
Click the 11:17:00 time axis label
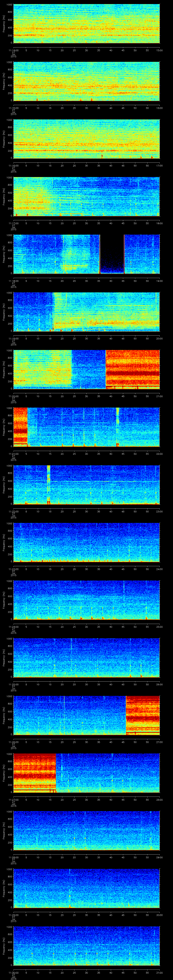point(13,223)
